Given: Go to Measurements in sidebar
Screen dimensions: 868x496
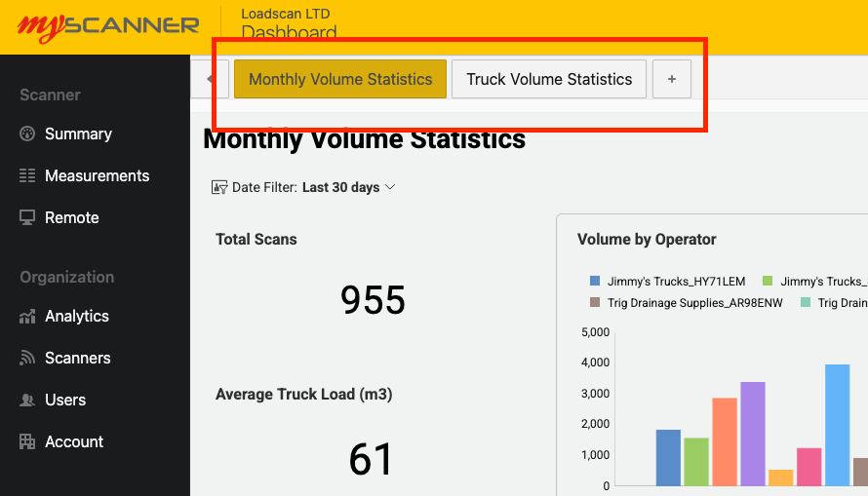Looking at the screenshot, I should point(97,175).
